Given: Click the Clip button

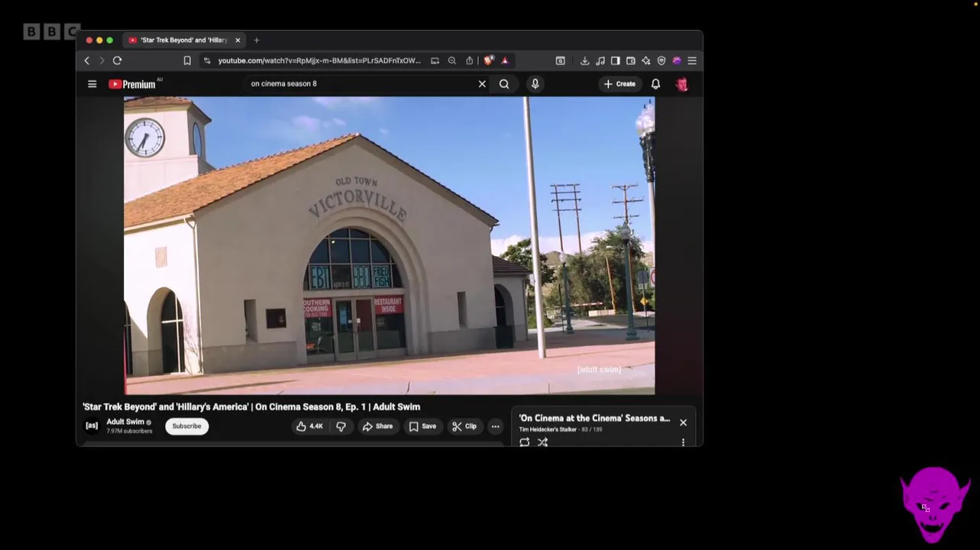Looking at the screenshot, I should pos(464,426).
